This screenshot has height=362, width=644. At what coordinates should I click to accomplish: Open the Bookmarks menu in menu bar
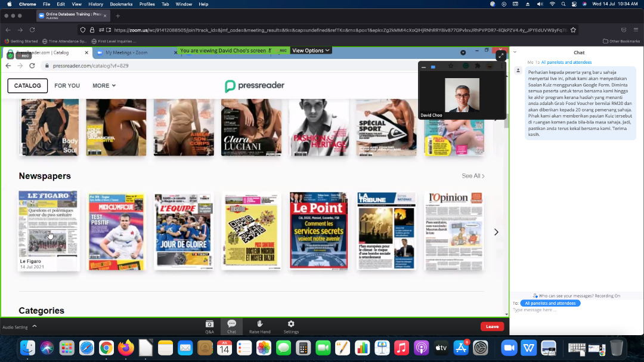pos(121,4)
